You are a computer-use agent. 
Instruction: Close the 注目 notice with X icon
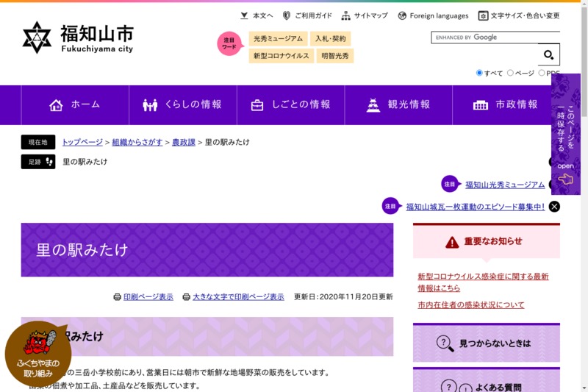(x=554, y=207)
